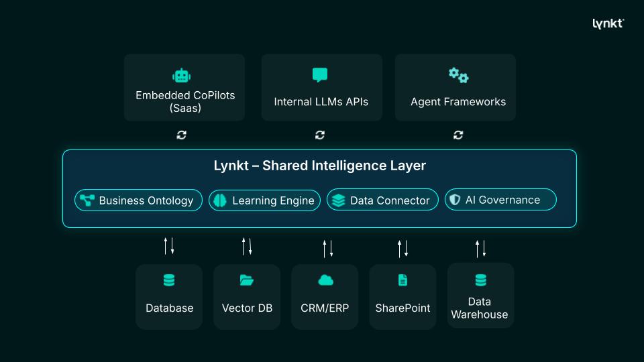Click the stacked disk icon in Data Warehouse card
Image resolution: width=644 pixels, height=362 pixels.
tap(480, 280)
